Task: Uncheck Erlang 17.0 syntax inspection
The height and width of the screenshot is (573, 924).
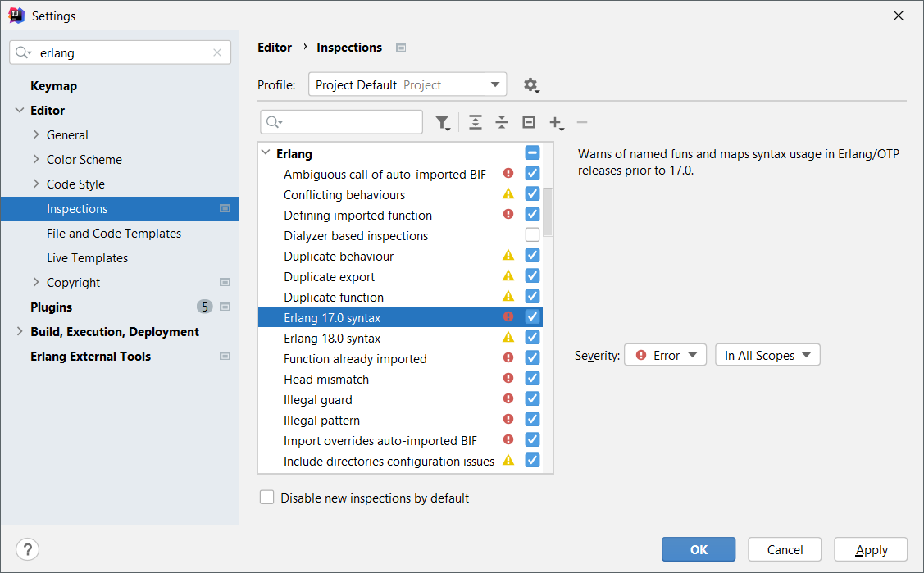Action: [x=532, y=316]
